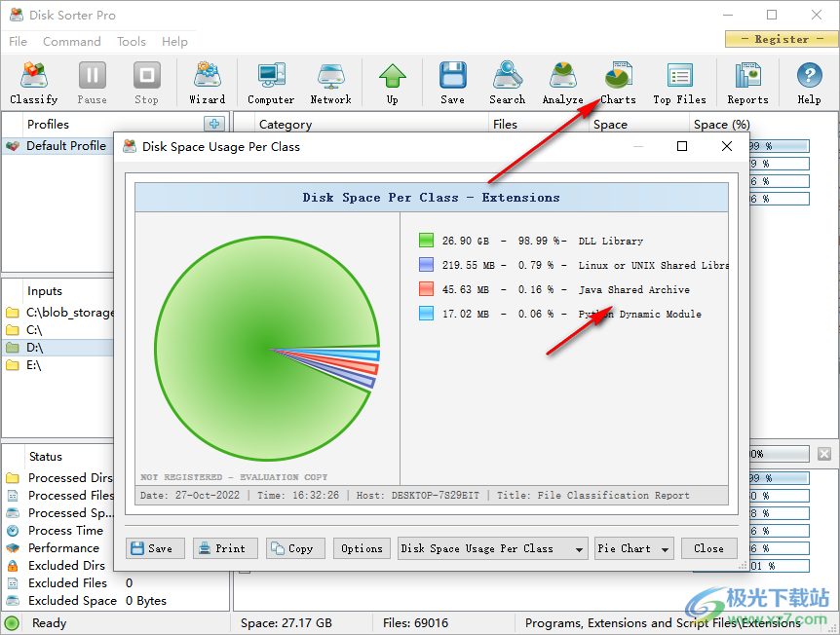Start classification with the Classify toolbar icon

click(x=34, y=83)
